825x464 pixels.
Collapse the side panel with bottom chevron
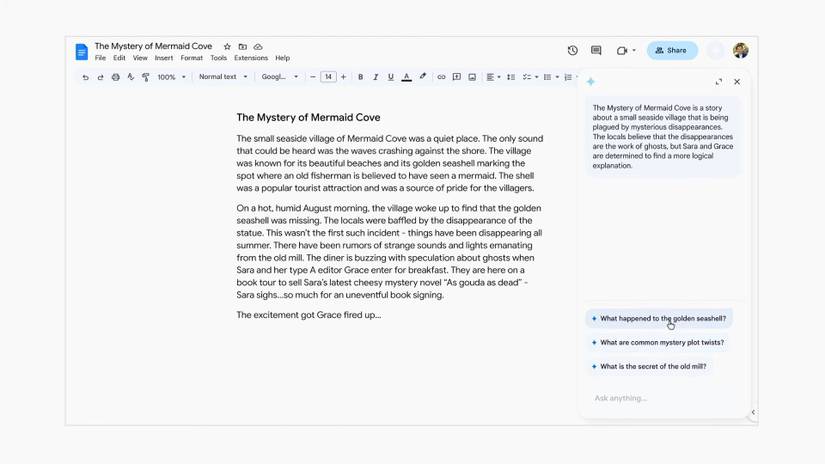tap(753, 412)
